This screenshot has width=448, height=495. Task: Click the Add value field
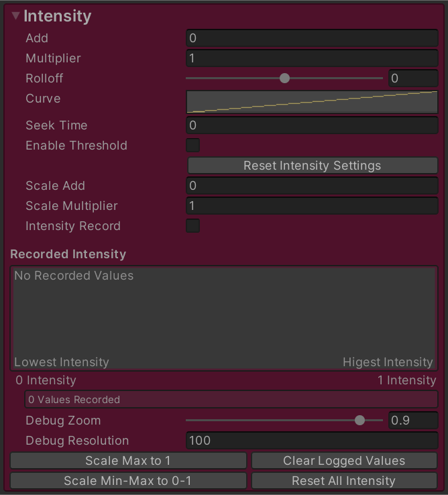coord(311,38)
